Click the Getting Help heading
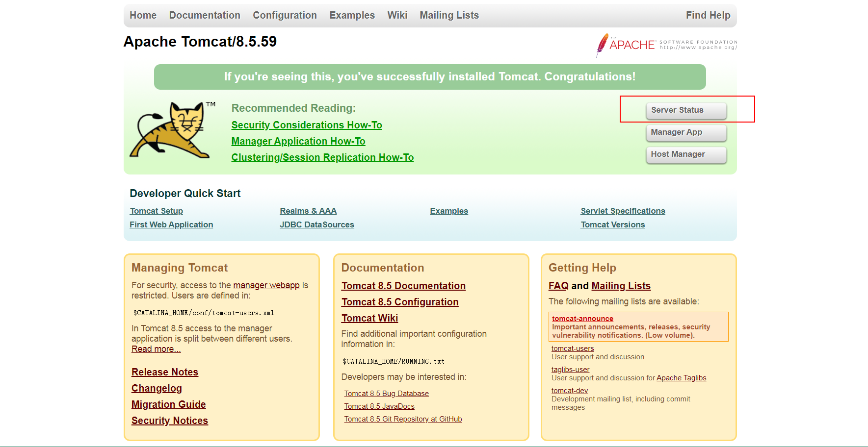Screen dimensions: 868x447 [582, 268]
